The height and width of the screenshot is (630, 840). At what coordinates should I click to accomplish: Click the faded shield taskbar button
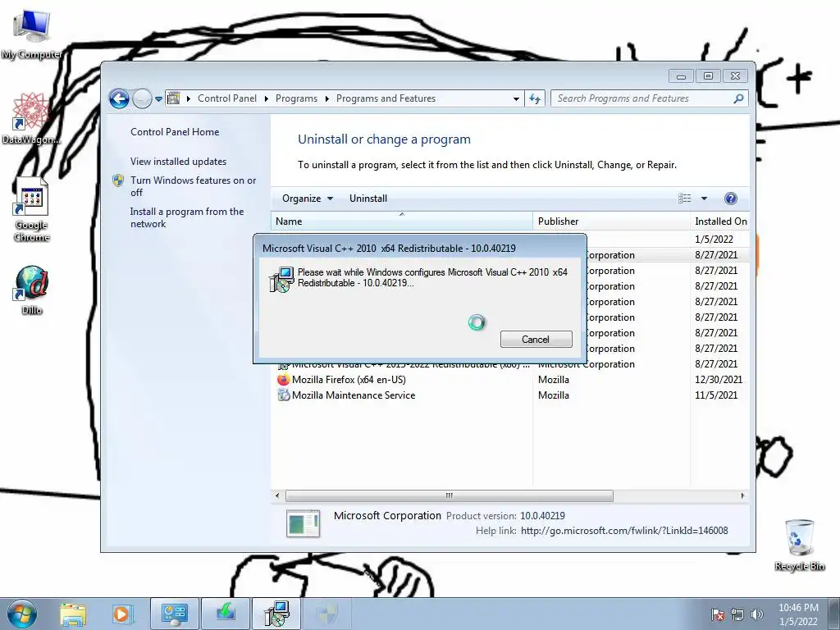click(x=326, y=614)
